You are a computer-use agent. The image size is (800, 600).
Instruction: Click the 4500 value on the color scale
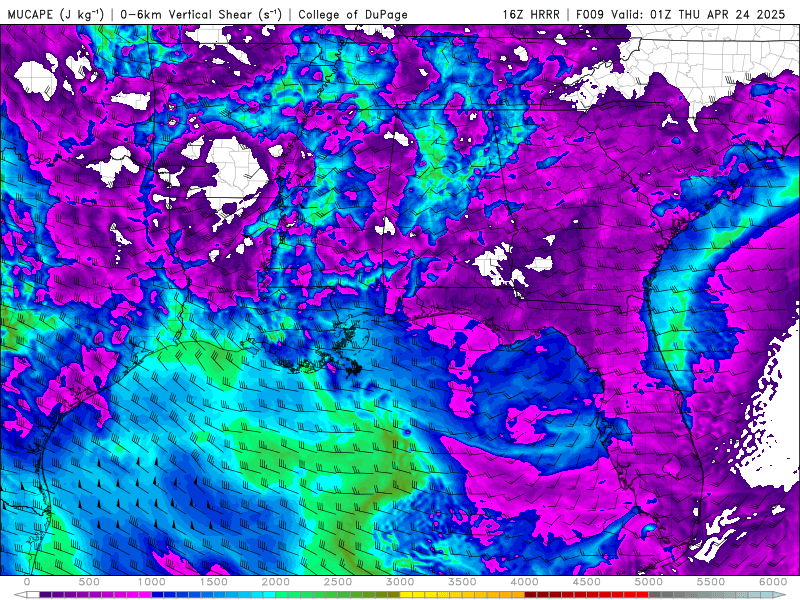587,582
